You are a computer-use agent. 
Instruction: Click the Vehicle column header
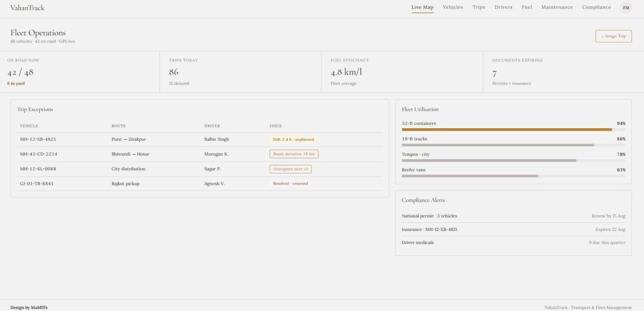pos(29,126)
